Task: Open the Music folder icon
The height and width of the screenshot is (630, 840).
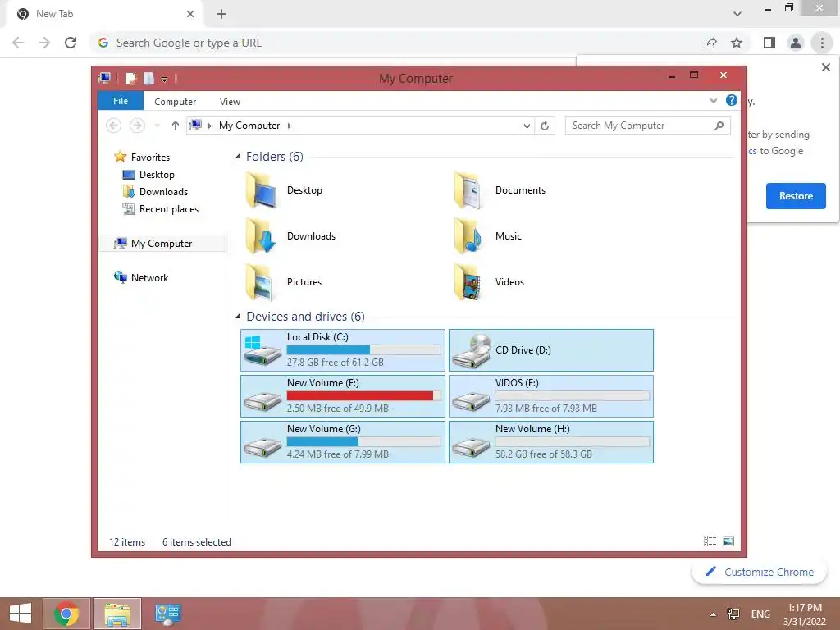Action: coord(468,236)
